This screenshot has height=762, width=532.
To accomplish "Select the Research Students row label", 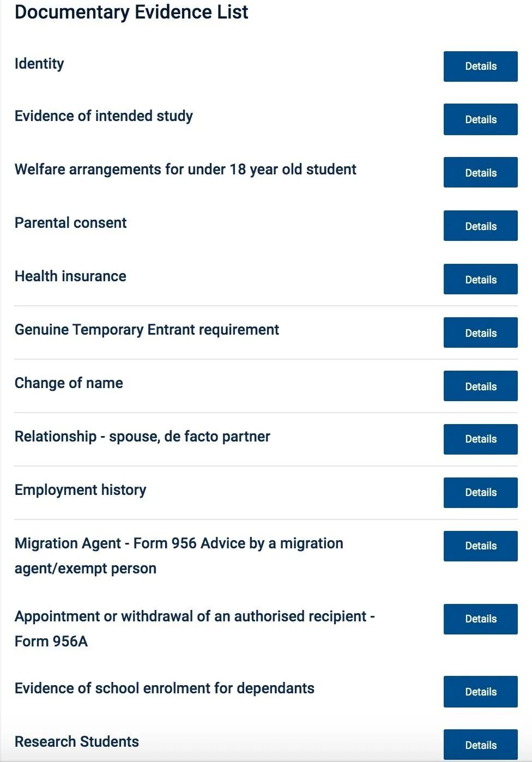I will coord(77,742).
